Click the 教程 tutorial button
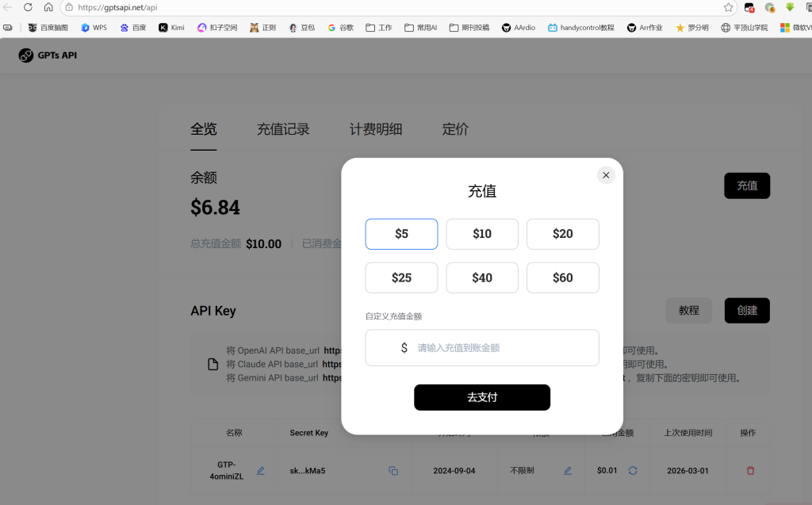The image size is (812, 505). tap(688, 310)
